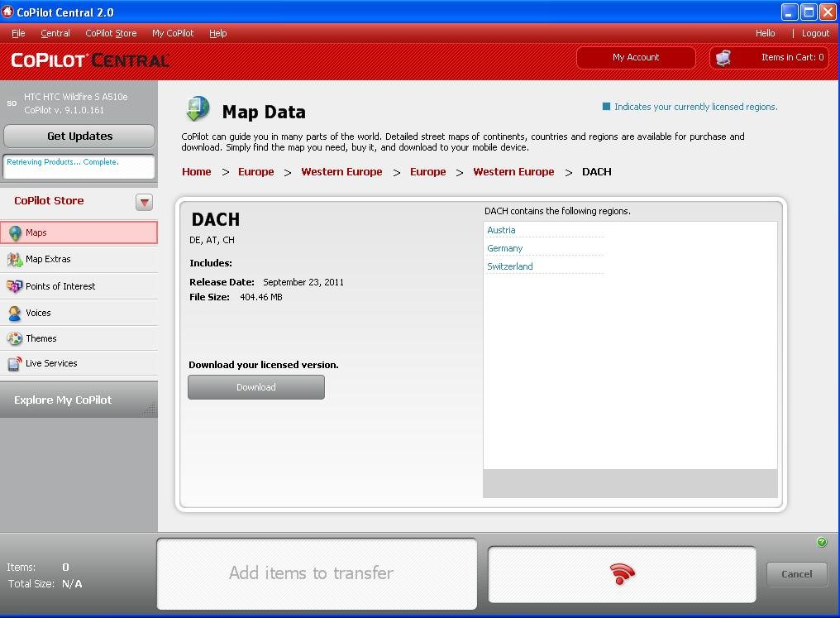Screen dimensions: 840x618
Task: Click the CoPilot Central title bar icon
Action: coord(7,12)
